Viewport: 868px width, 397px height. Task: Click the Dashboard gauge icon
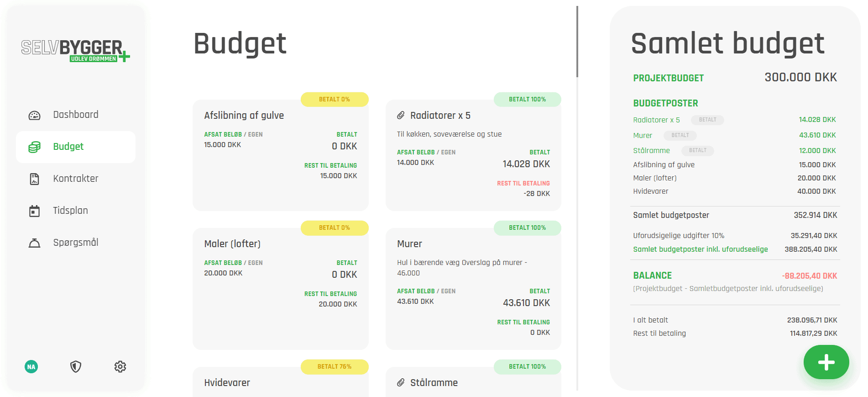click(34, 115)
